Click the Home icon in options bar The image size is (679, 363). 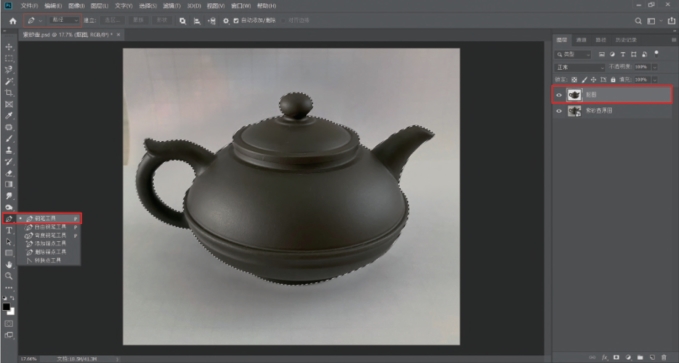click(x=13, y=20)
